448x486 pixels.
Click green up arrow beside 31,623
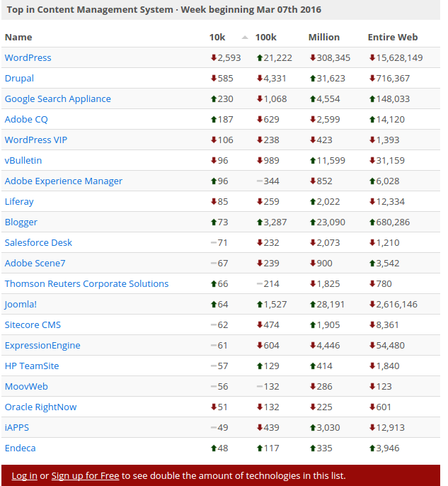click(x=313, y=78)
